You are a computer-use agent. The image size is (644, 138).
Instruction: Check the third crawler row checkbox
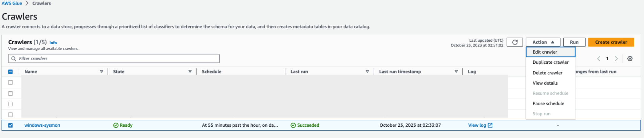(10, 104)
